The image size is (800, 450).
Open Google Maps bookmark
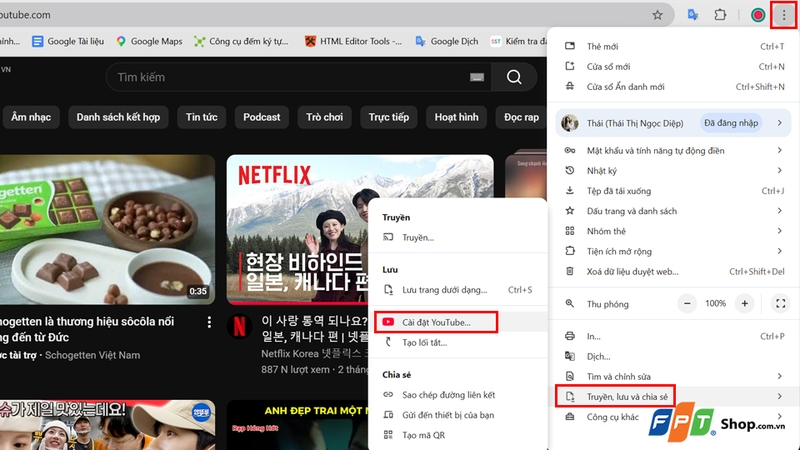pos(149,41)
